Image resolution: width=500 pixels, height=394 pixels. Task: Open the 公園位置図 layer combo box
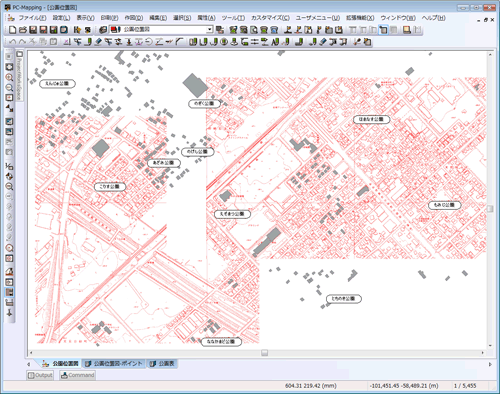[161, 29]
